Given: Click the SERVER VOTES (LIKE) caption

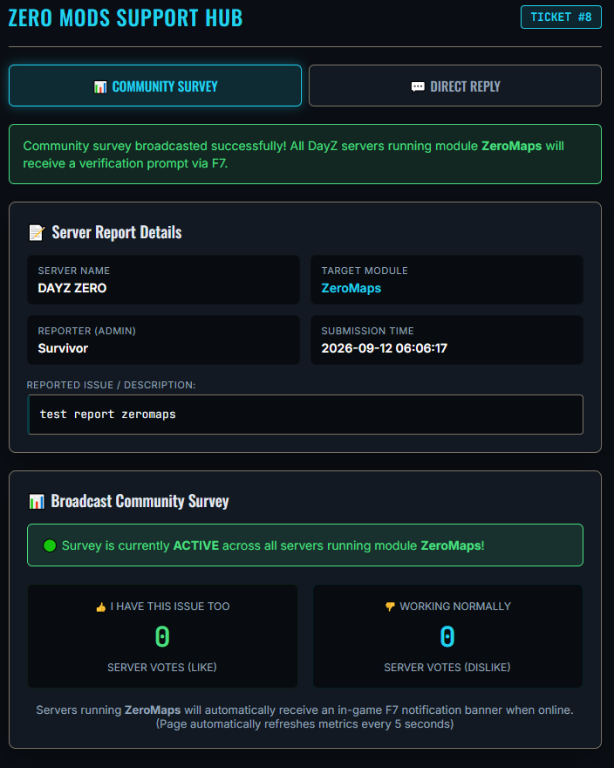Looking at the screenshot, I should [162, 667].
